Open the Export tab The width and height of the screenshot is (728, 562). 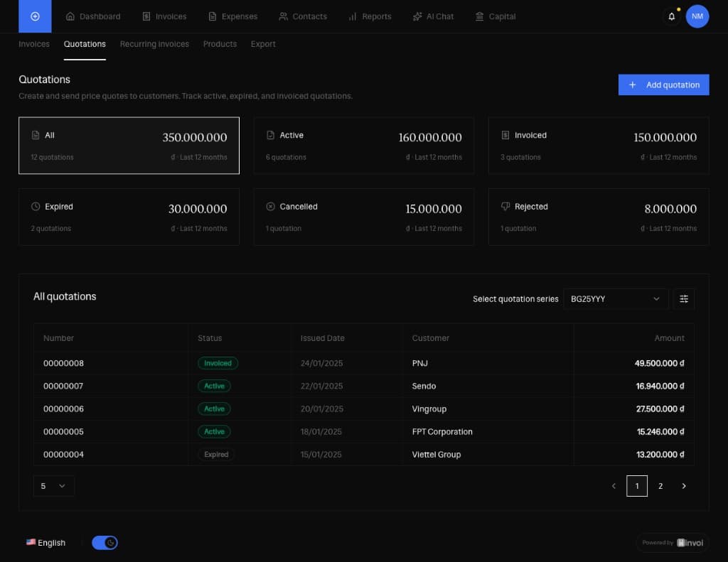click(x=263, y=44)
